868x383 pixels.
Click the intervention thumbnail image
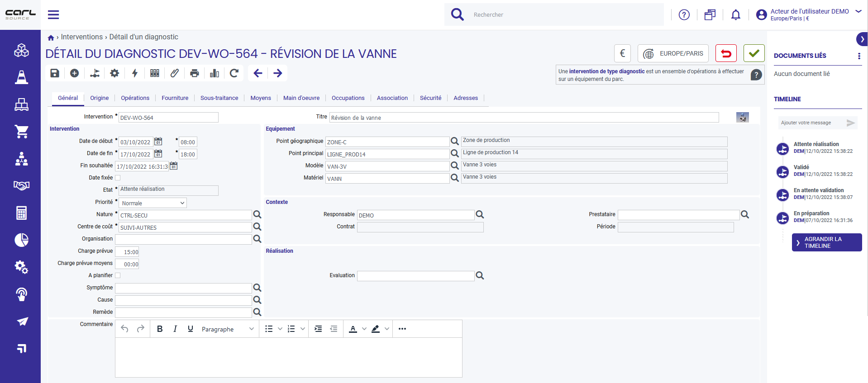pos(743,117)
